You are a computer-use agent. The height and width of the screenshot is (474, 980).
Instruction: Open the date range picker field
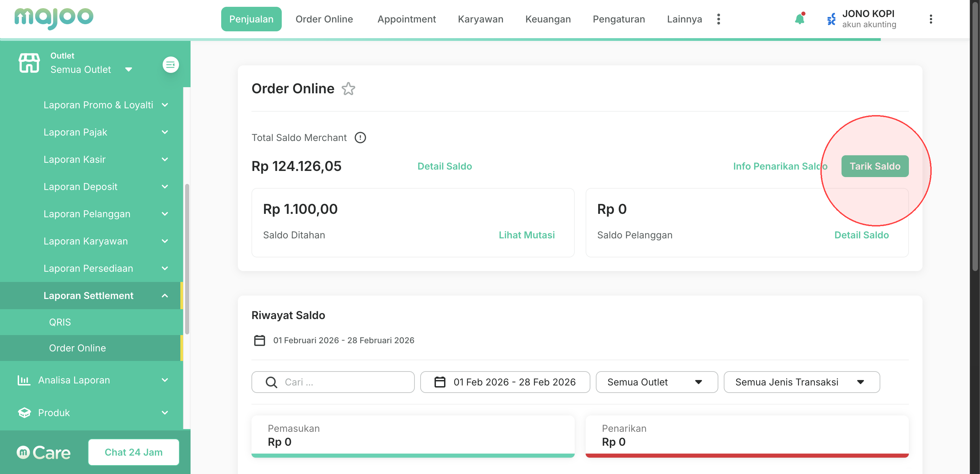(505, 382)
